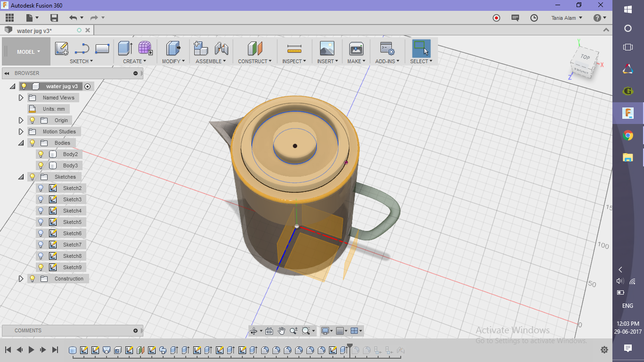Viewport: 644px width, 362px height.
Task: Click the Measure ruler icon
Action: (294, 49)
